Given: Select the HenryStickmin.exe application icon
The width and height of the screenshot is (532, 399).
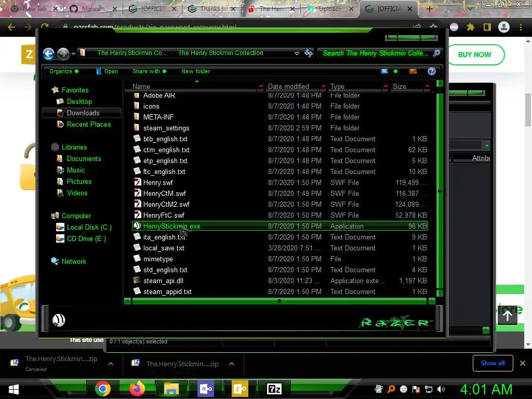Looking at the screenshot, I should coord(137,226).
